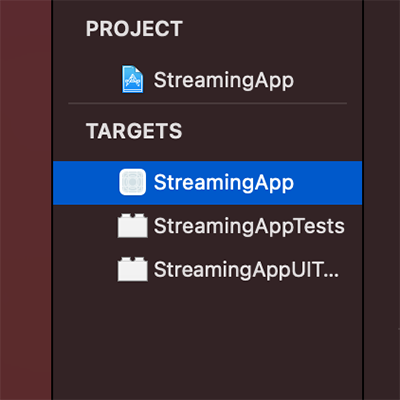Click blue highlight right of the StreamingApp text

[328, 183]
